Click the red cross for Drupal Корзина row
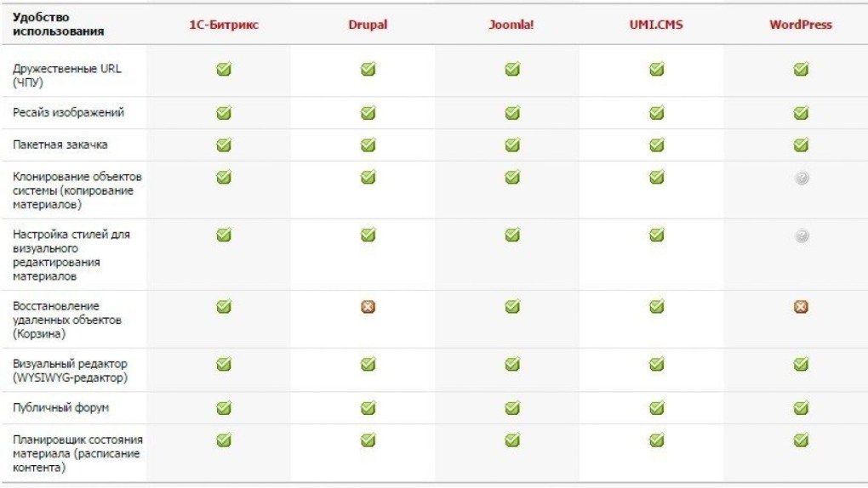Viewport: 868px width, 488px height. (x=368, y=306)
